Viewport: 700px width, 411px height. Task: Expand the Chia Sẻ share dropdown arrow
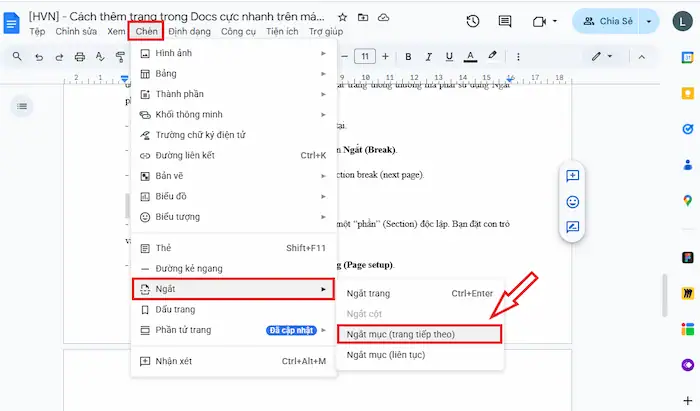[651, 21]
